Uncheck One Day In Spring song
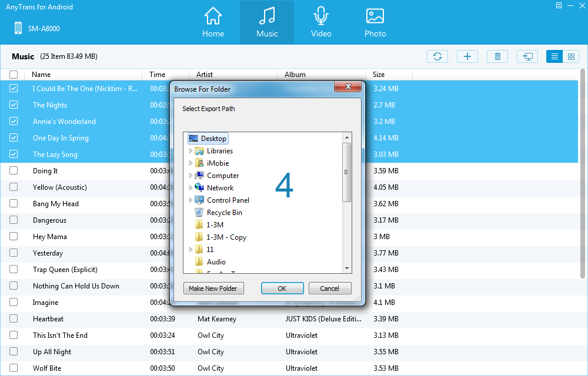This screenshot has height=376, width=588. 14,138
